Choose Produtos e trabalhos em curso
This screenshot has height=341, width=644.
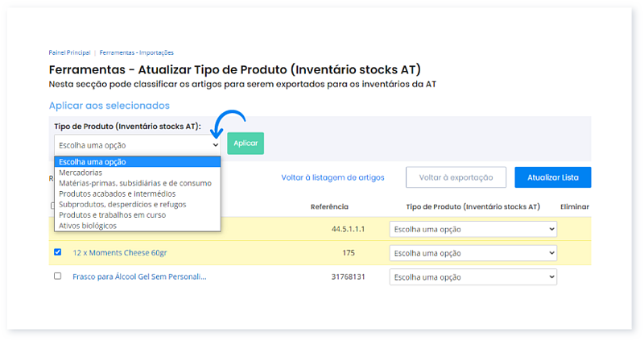click(113, 215)
